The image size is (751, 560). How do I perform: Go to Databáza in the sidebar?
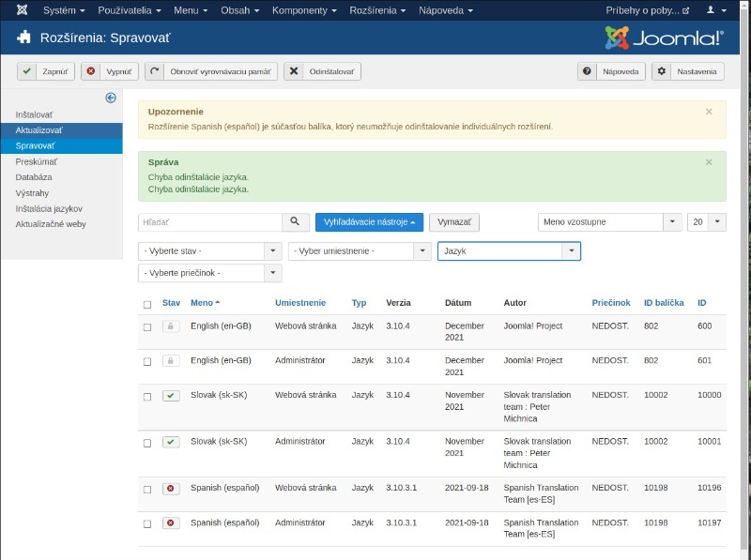pos(34,177)
